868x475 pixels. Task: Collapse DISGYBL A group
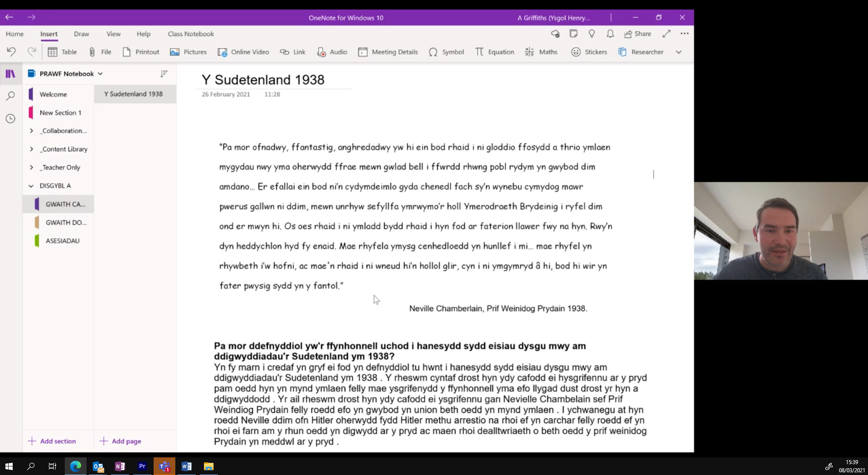[x=31, y=186]
